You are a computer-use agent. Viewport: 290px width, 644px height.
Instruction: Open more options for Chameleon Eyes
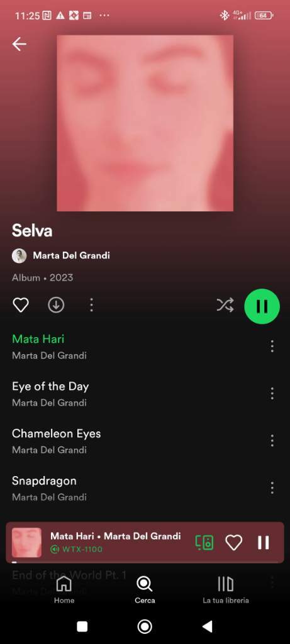272,441
